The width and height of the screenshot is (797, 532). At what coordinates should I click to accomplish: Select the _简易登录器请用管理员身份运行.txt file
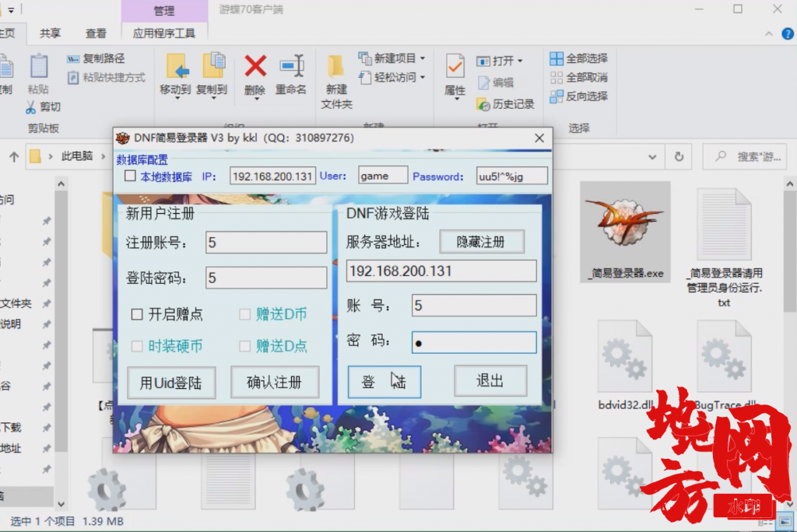coord(724,248)
